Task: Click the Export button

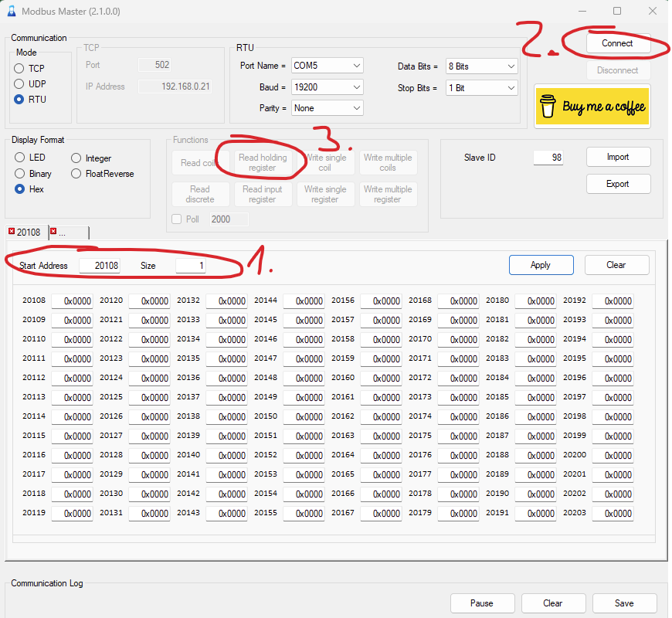Action: (x=618, y=184)
